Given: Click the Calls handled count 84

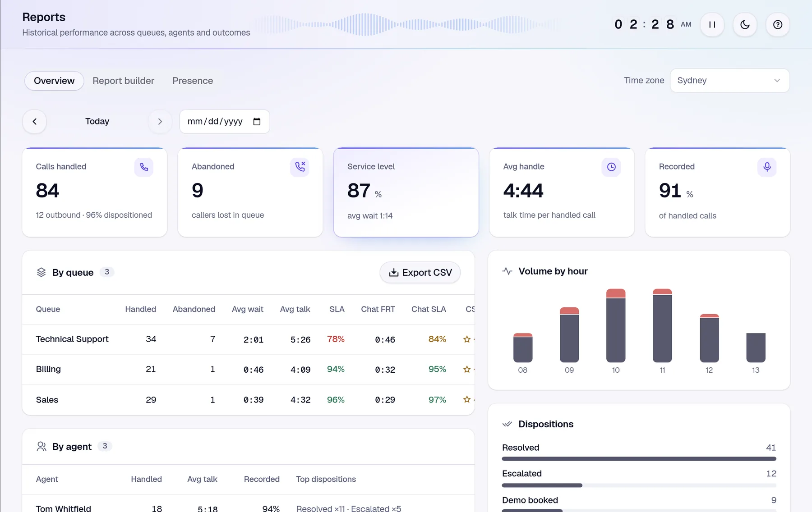Looking at the screenshot, I should (47, 191).
